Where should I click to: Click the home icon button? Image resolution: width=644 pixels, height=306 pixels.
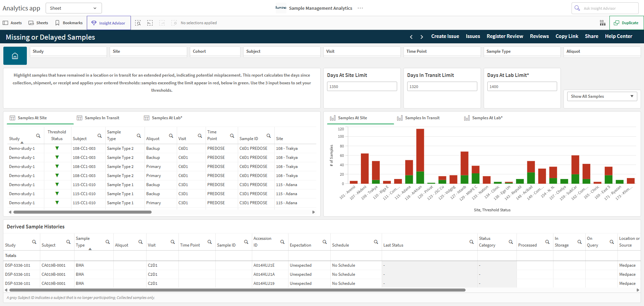click(15, 56)
